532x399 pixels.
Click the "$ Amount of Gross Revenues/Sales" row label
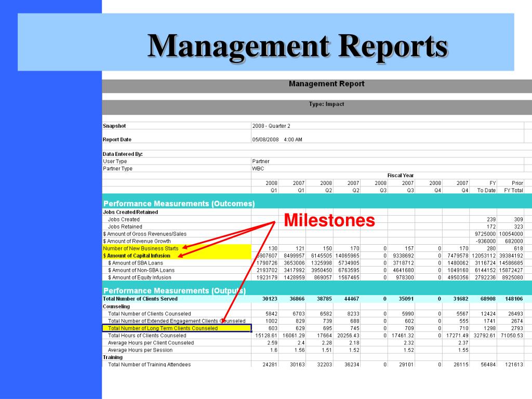[145, 234]
